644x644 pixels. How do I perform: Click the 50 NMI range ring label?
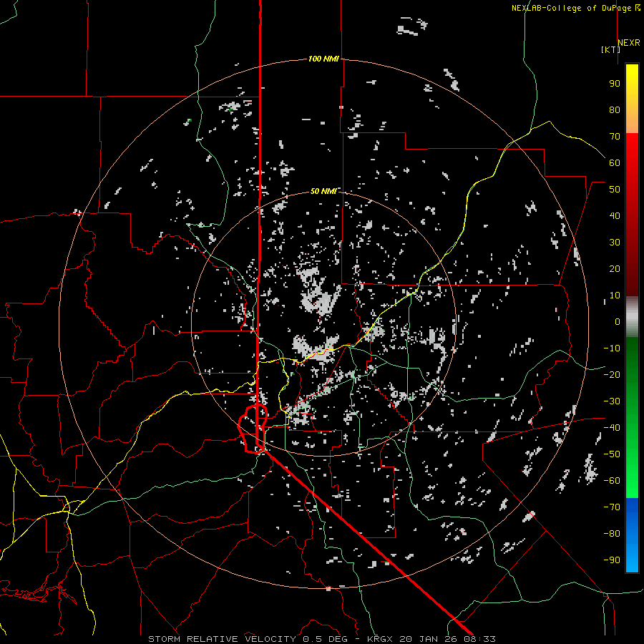click(x=323, y=191)
